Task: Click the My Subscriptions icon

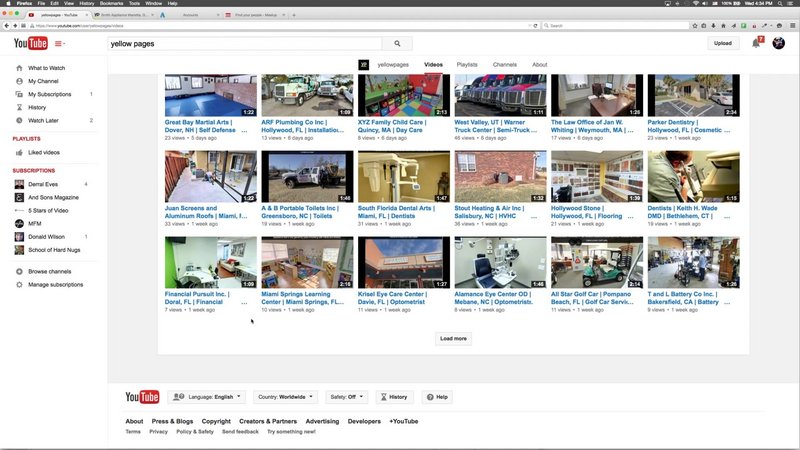Action: click(x=19, y=94)
